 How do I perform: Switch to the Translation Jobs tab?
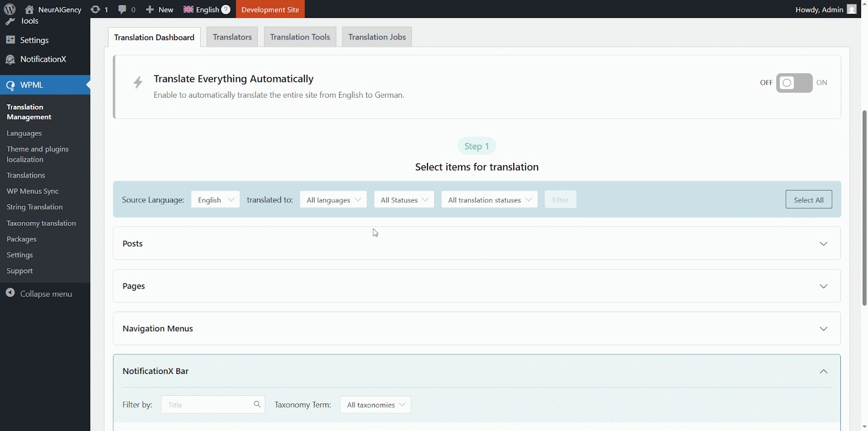377,37
